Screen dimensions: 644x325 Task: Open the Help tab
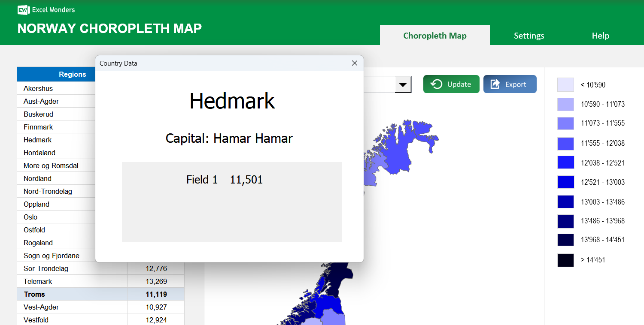click(x=600, y=36)
